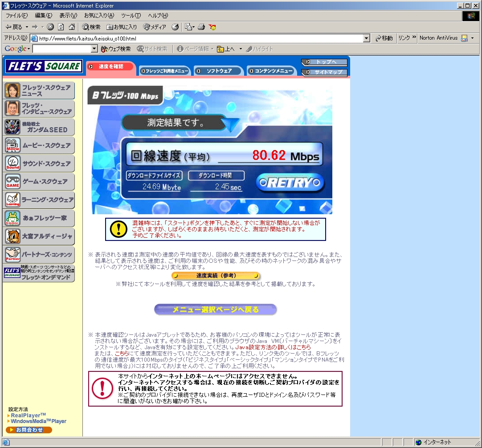The image size is (482, 448).
Task: Open フレッツ・スクウェア ニュース sidebar item
Action: [39, 91]
